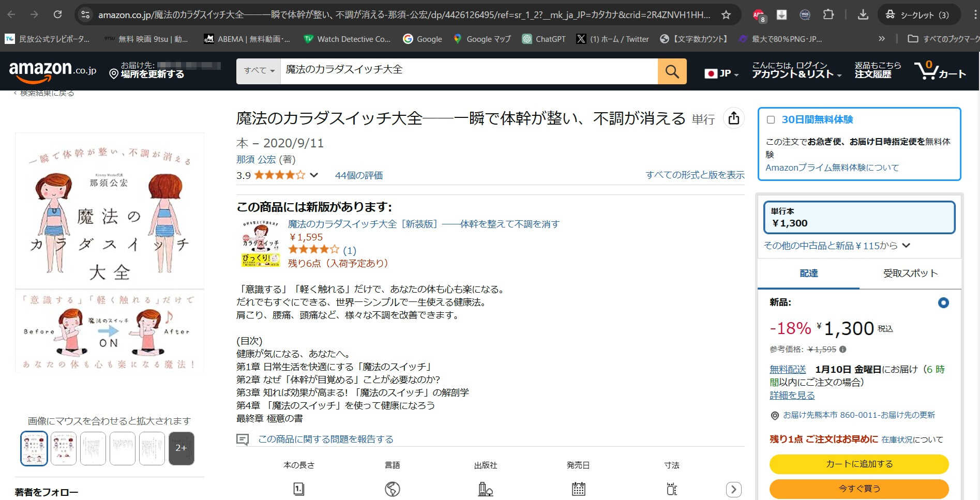The width and height of the screenshot is (980, 500).
Task: Click the 寸法 dimensions icon
Action: 671,489
